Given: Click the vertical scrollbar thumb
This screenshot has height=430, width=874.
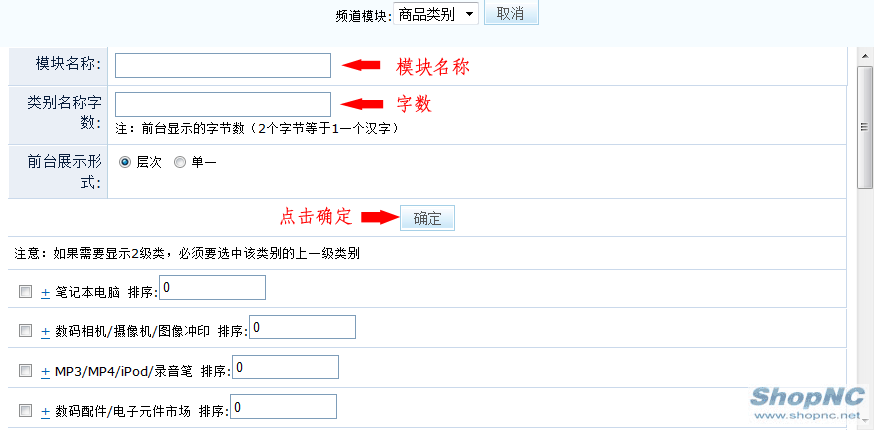Looking at the screenshot, I should point(865,127).
